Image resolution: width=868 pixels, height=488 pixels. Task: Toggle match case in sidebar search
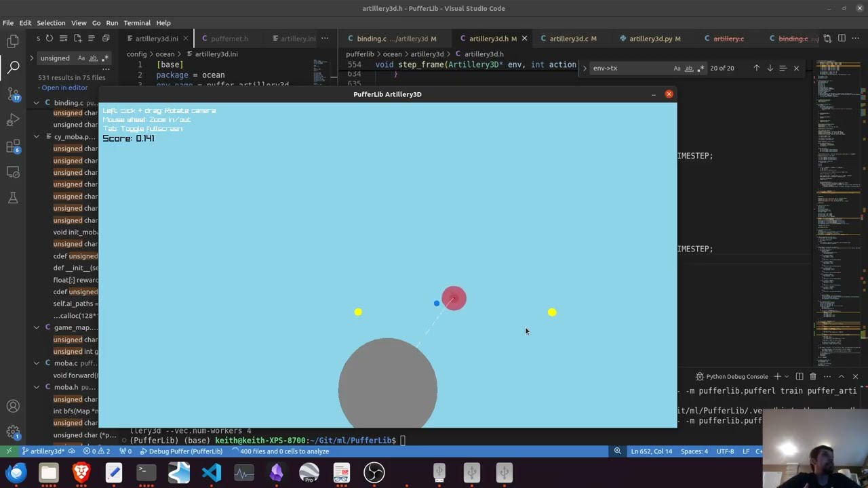(81, 58)
